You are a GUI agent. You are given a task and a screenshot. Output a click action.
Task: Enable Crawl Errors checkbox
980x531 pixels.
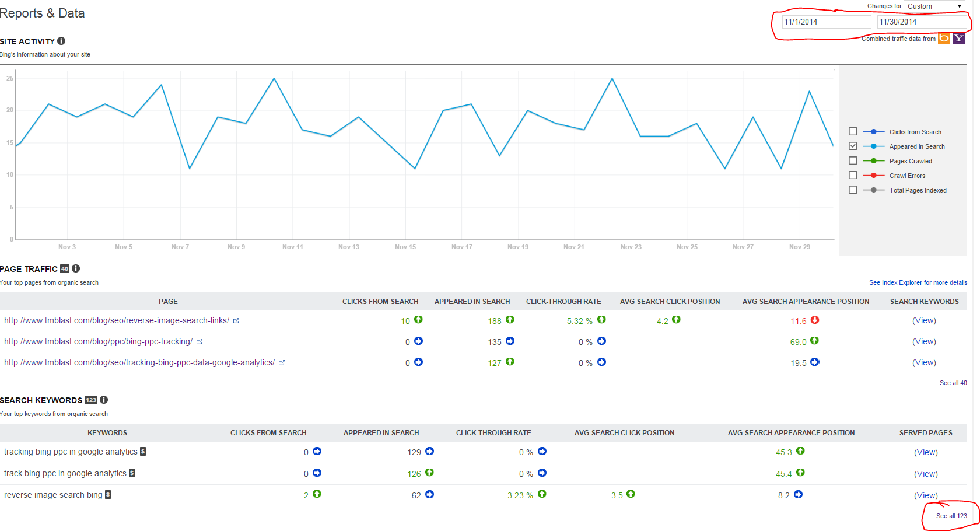click(x=853, y=175)
